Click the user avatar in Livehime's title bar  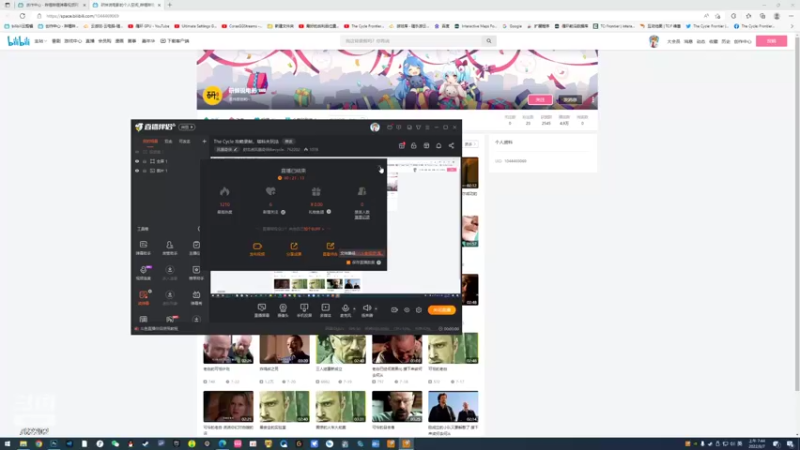[375, 127]
